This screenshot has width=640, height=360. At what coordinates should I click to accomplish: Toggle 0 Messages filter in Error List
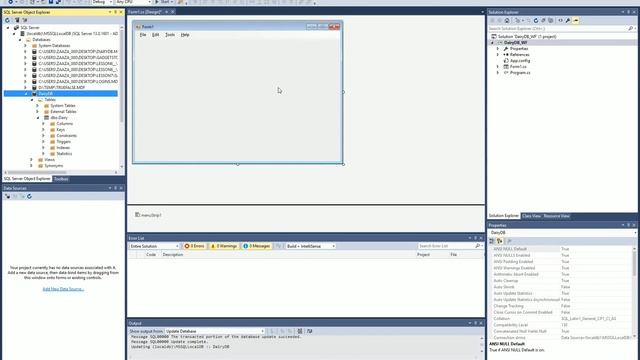[256, 246]
